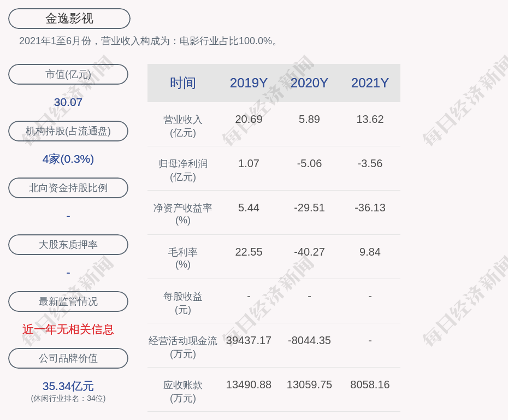Click revenue value 20.69
This screenshot has height=420, width=508.
coord(249,119)
